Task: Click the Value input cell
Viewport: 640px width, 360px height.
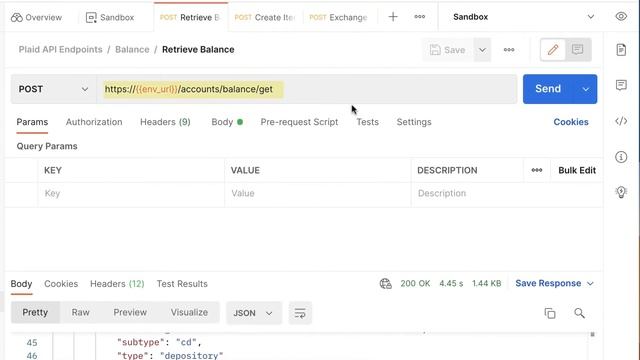Action: coord(318,193)
